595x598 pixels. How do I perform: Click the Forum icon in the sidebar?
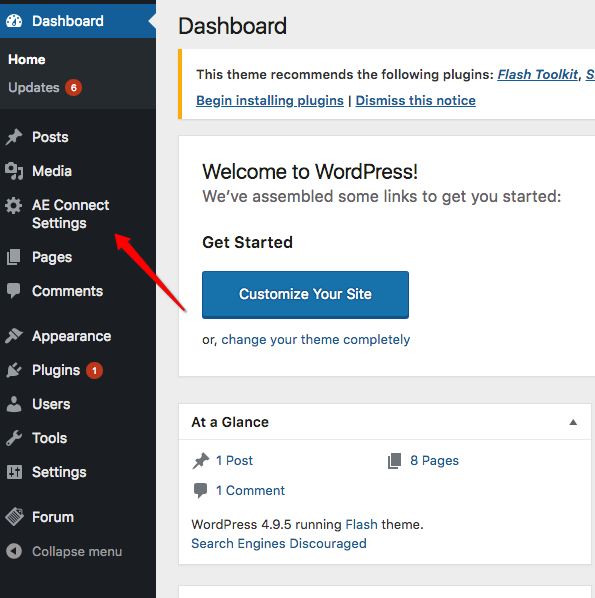14,517
